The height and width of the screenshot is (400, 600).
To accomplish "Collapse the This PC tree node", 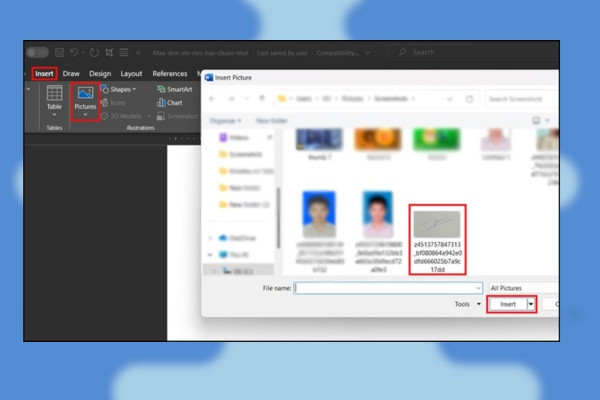I will tap(210, 255).
